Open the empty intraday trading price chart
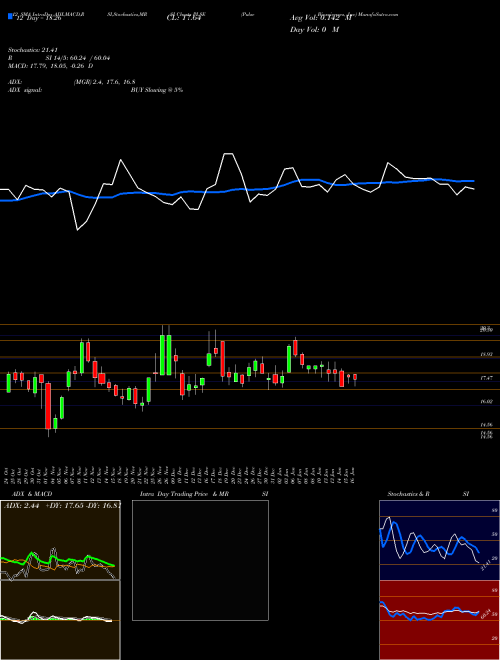This screenshot has width=500, height=660. coord(200,560)
